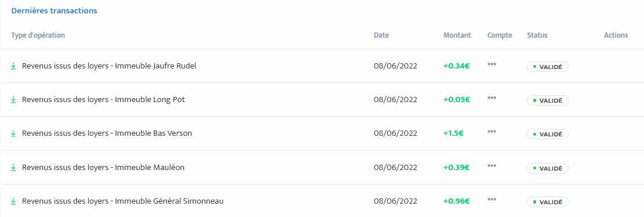
Task: Select the +1.5€ amount for Bas Verson
Action: pos(453,133)
